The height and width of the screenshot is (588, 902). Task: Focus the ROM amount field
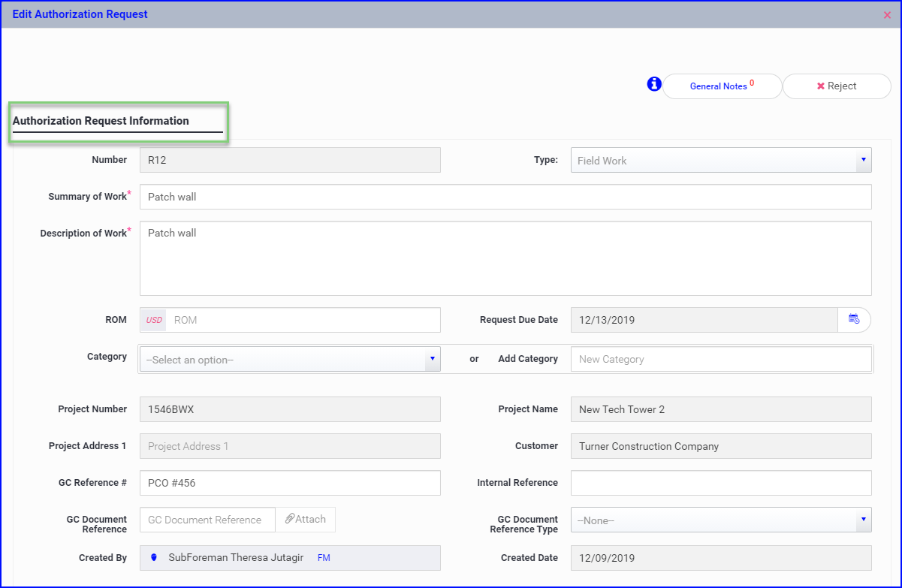tap(303, 320)
